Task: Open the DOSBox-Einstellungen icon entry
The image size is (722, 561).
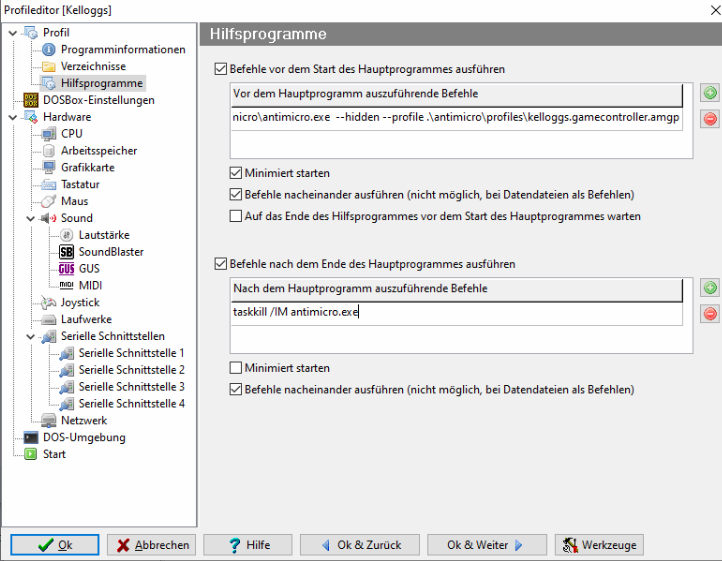Action: (31, 100)
